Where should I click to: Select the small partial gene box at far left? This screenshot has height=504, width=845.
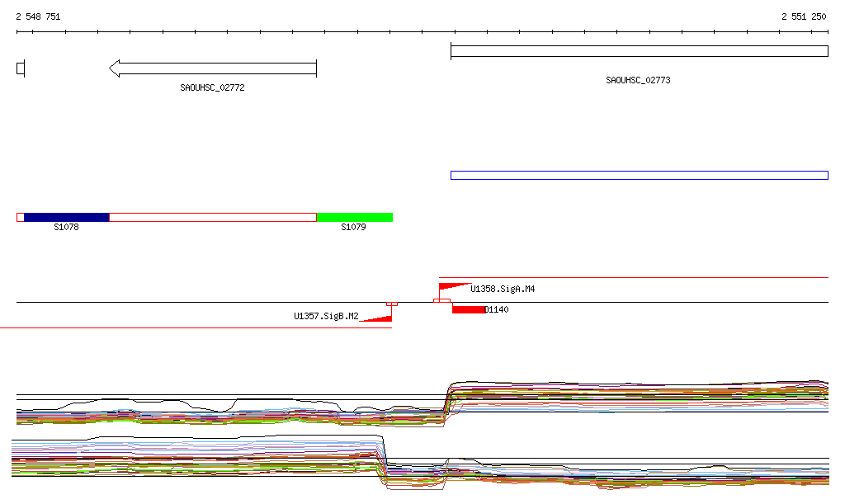[21, 68]
